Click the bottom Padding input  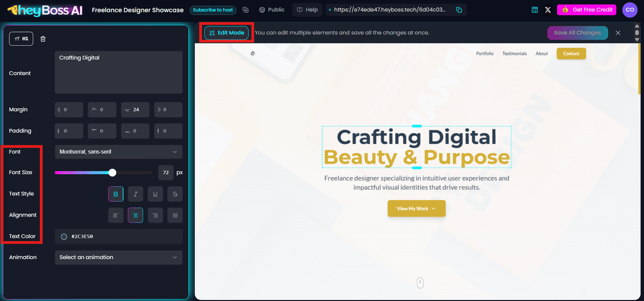tap(135, 131)
